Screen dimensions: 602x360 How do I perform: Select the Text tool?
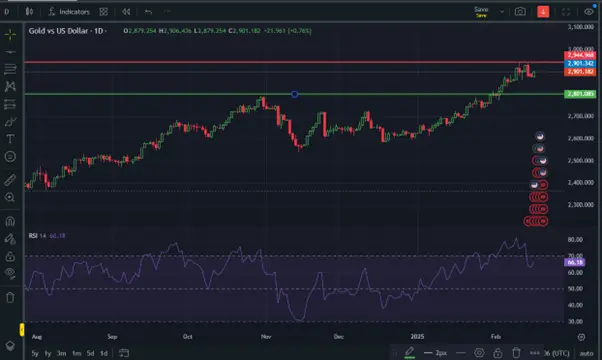click(10, 139)
